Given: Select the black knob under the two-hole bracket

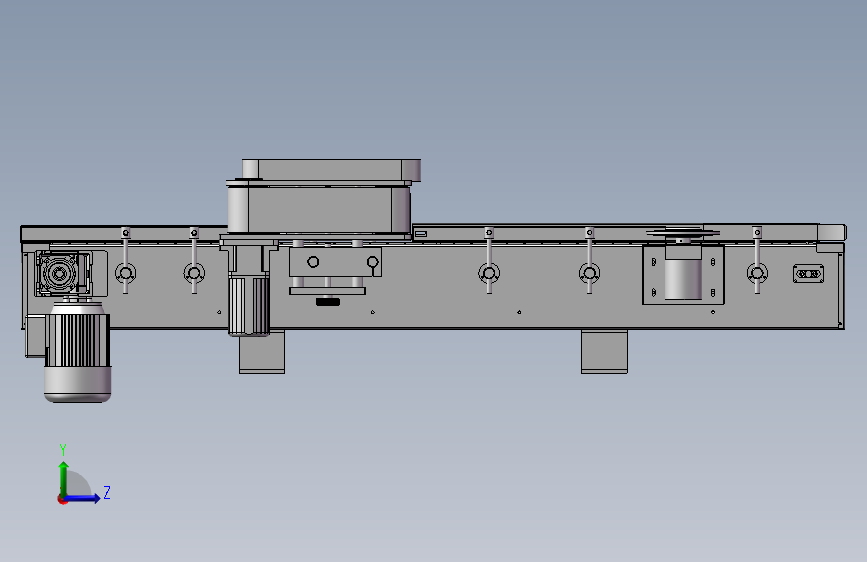Looking at the screenshot, I should coord(328,301).
